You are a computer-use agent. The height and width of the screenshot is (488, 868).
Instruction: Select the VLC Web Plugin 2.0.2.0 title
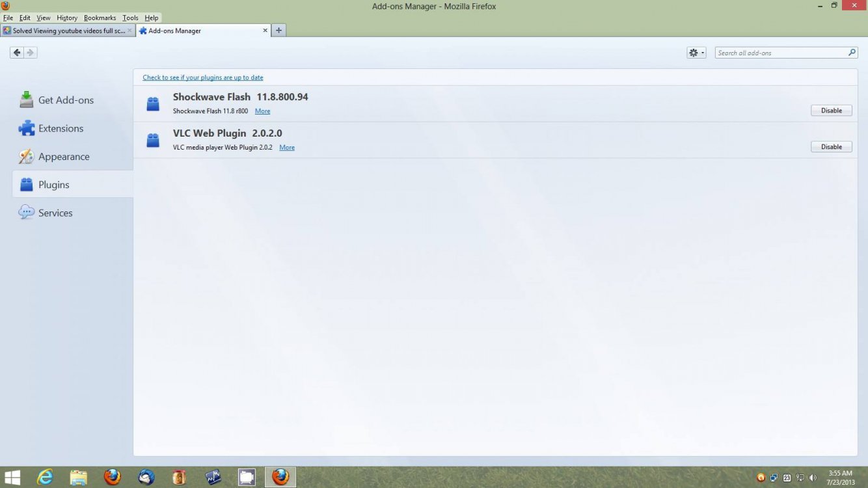coord(227,133)
